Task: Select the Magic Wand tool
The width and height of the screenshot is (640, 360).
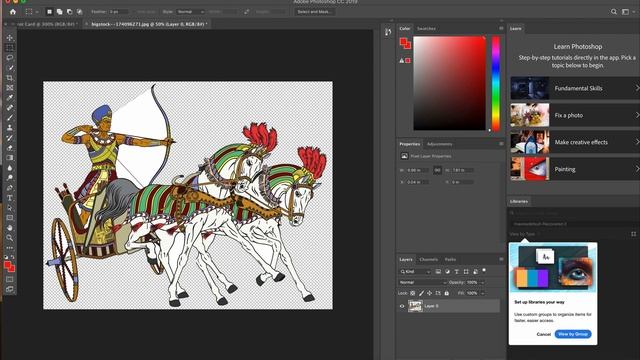Action: (10, 68)
